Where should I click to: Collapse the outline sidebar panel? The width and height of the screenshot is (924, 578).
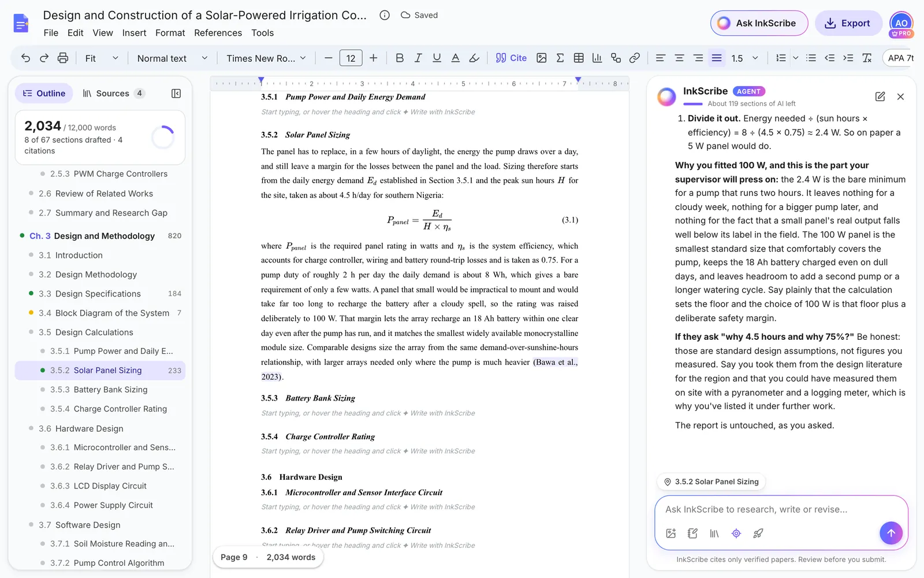point(176,94)
